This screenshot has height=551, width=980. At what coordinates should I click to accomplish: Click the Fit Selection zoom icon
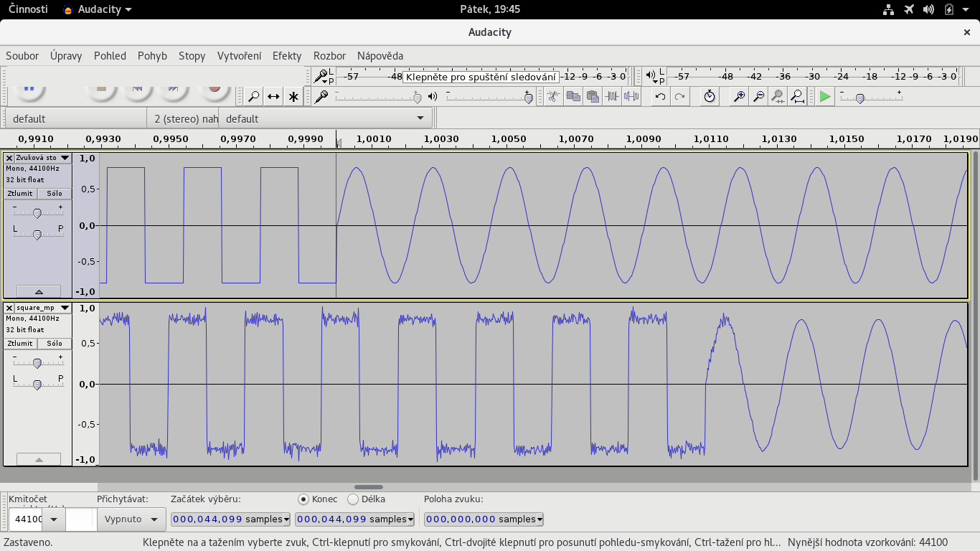point(778,96)
